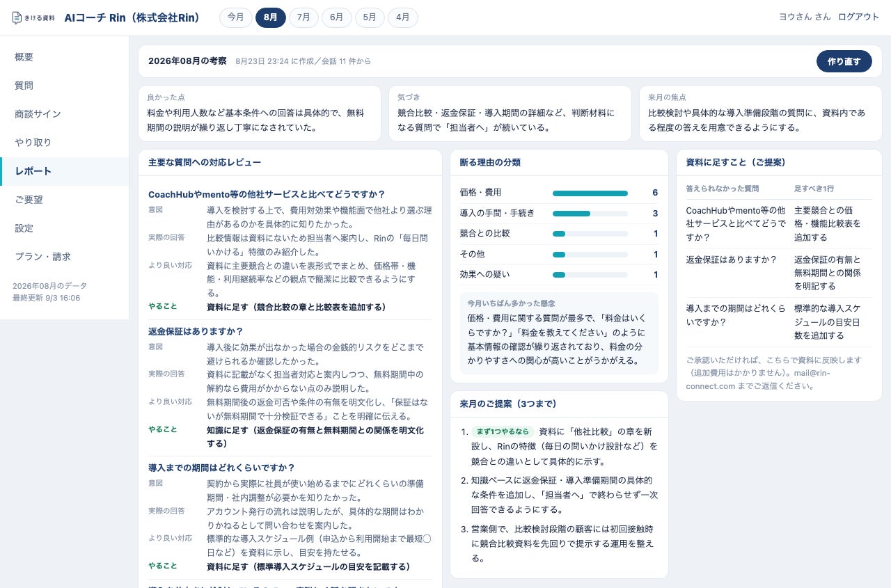Click the 価格・費用 progress bar
This screenshot has width=891, height=588.
[x=590, y=193]
